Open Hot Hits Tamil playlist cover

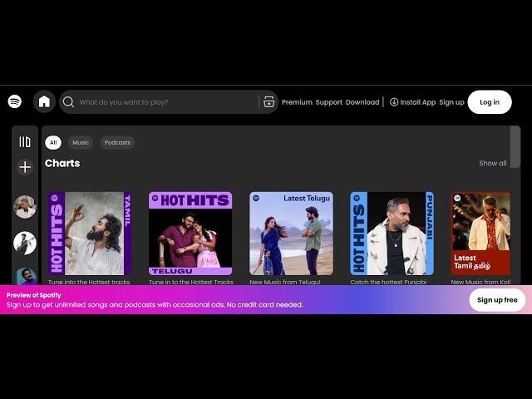click(90, 234)
